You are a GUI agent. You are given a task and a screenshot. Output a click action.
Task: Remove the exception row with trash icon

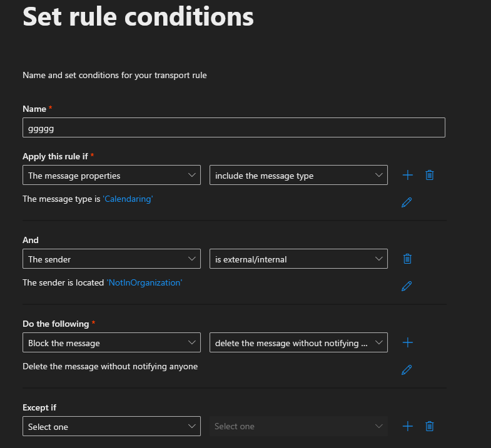(430, 426)
